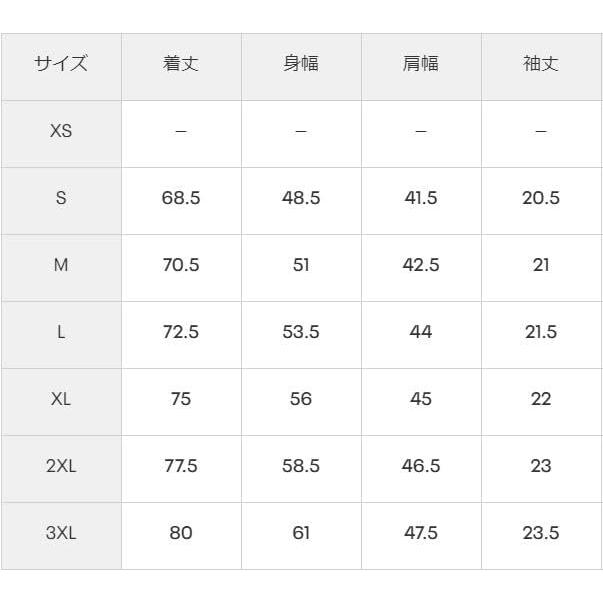
Task: Select the XL size row label
Action: pyautogui.click(x=61, y=401)
